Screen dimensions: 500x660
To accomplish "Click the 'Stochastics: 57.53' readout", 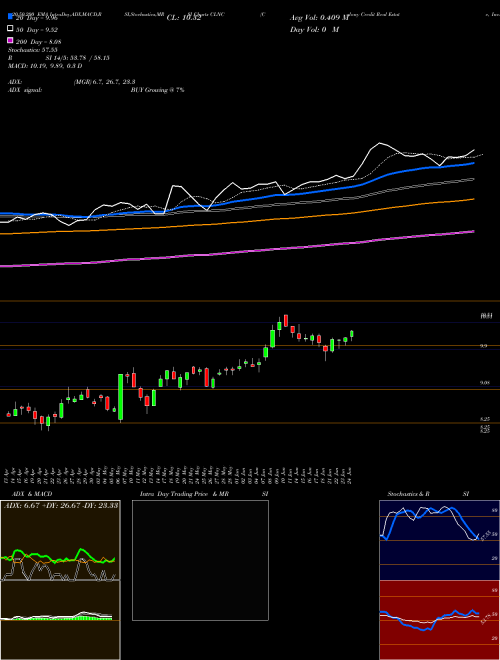I will pos(32,50).
